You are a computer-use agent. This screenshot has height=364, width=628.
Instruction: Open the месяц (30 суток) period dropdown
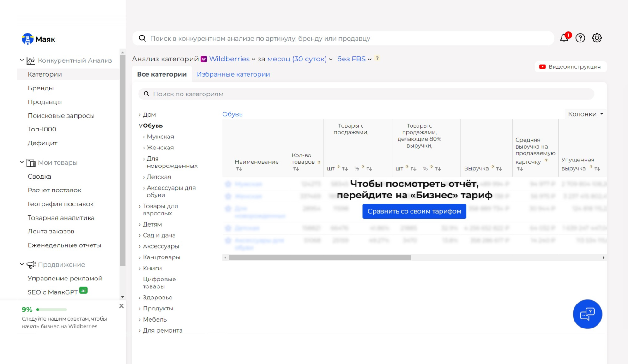(x=300, y=59)
